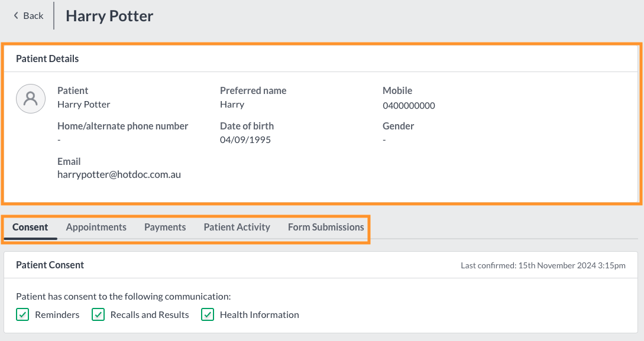Toggle the Reminders consent checkbox
644x341 pixels.
pos(22,315)
